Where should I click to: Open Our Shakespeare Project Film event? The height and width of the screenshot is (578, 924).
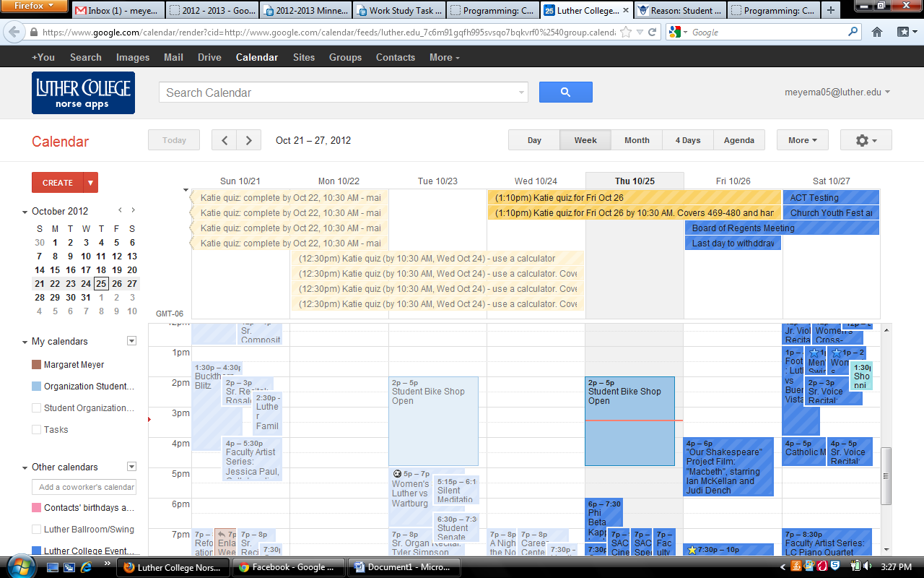click(x=728, y=467)
